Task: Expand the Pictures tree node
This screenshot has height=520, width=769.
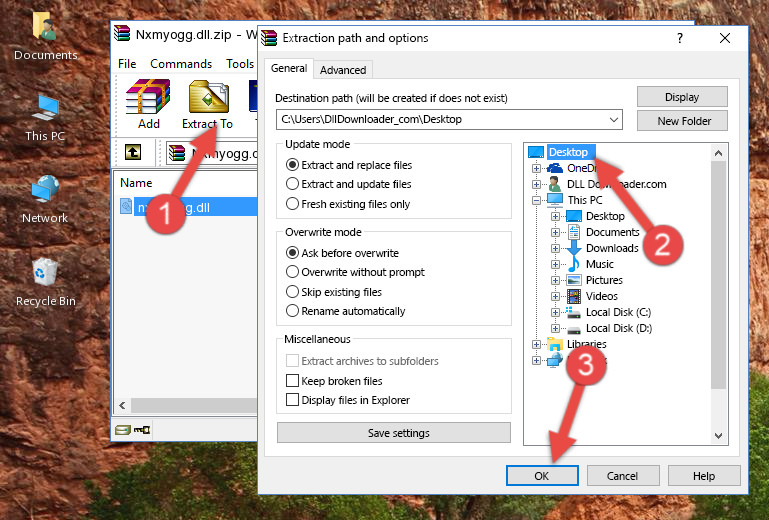Action: pyautogui.click(x=555, y=281)
